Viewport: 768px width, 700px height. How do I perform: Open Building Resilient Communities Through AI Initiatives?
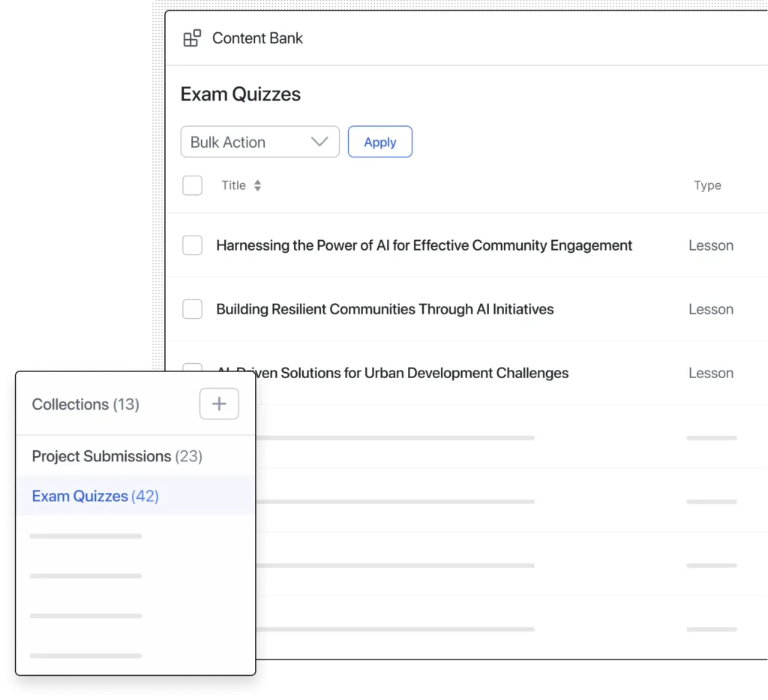pos(385,309)
